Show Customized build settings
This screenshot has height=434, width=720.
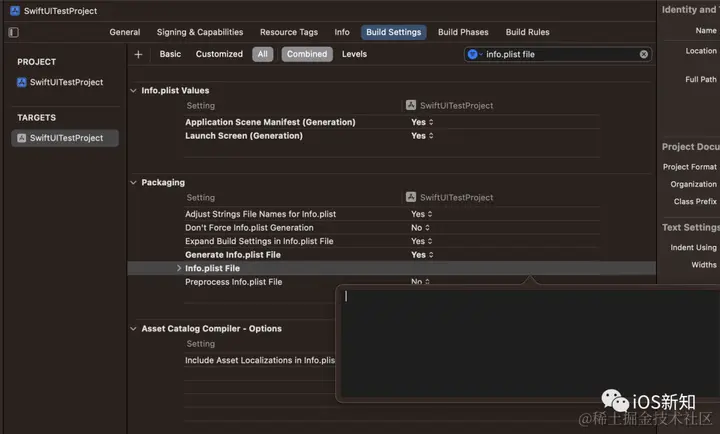point(219,54)
